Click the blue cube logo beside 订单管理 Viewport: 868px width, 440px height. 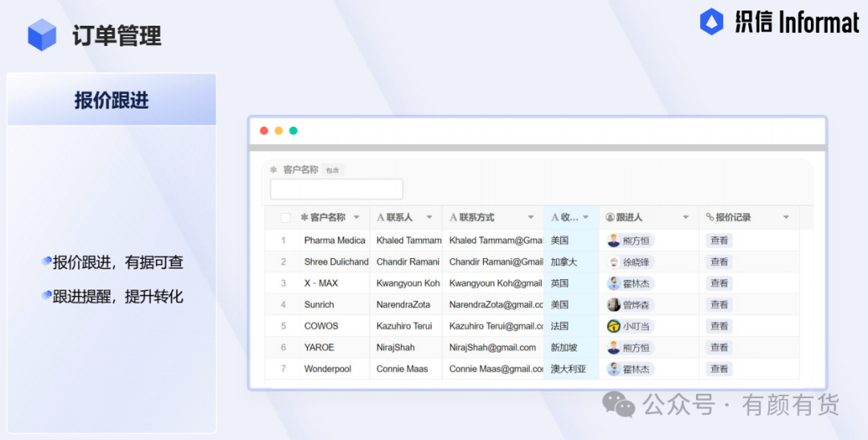coord(42,35)
